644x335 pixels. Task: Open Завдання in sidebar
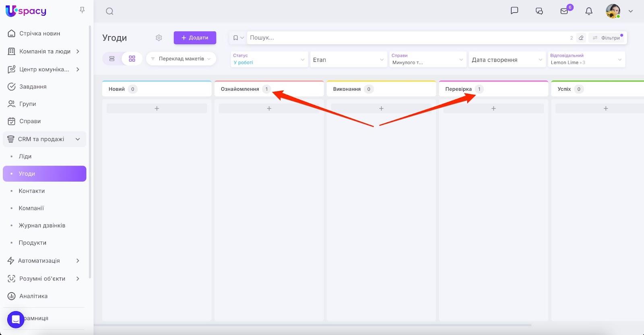pyautogui.click(x=33, y=86)
